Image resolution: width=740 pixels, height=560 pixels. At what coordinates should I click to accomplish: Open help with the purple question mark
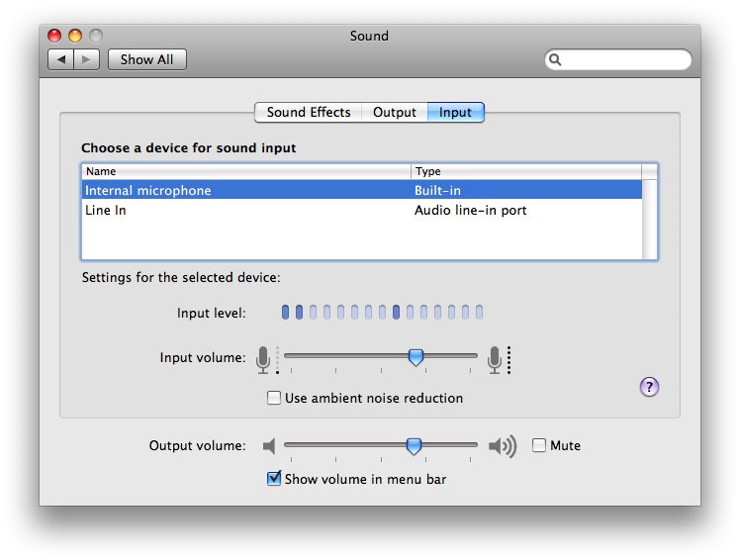click(649, 387)
